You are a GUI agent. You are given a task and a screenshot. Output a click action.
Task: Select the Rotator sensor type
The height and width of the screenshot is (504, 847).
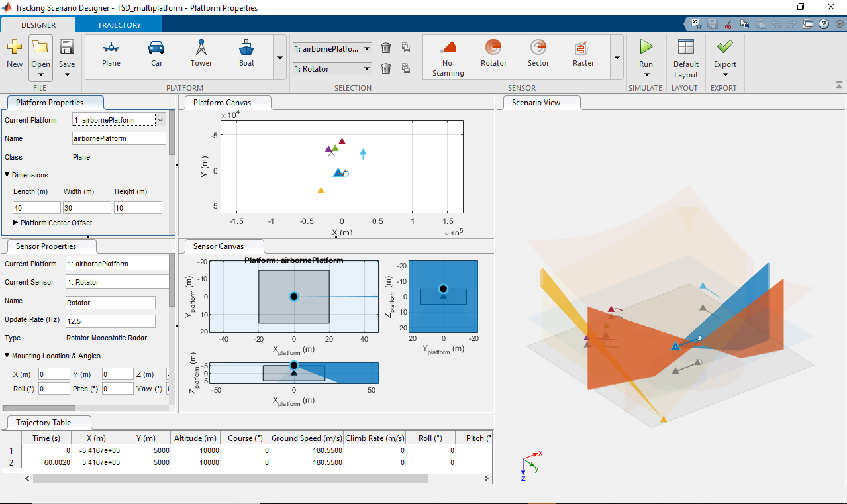click(x=493, y=53)
